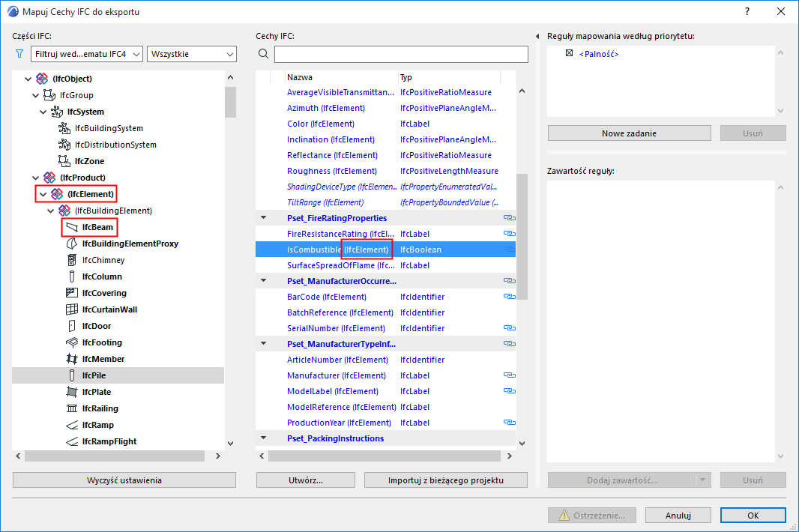Screen dimensions: 799x532
Task: Click the IFC properties search field
Action: click(x=401, y=54)
